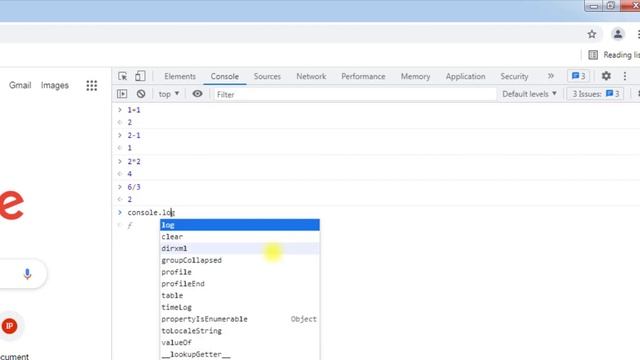Click the 3 Issues link
Image resolution: width=640 pixels, height=360 pixels.
pos(596,94)
